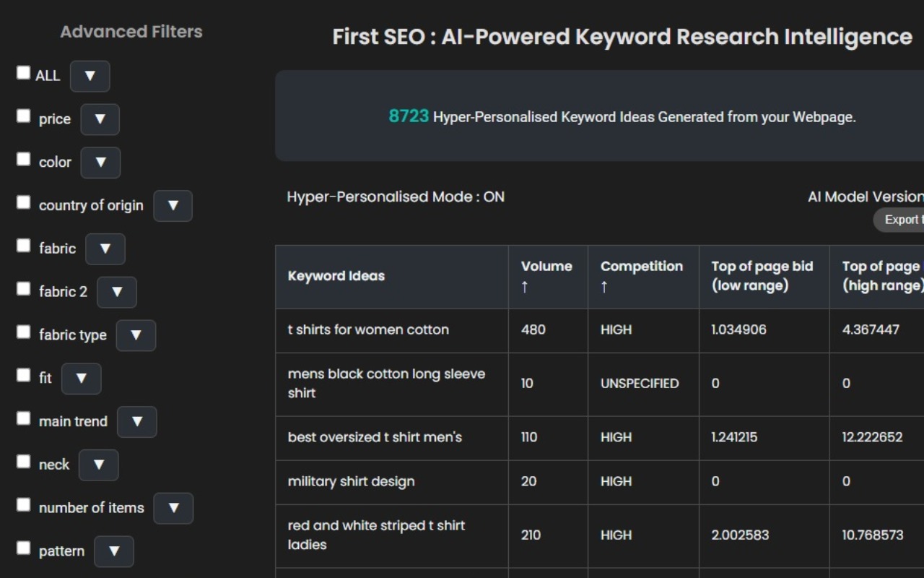Open the ALL filter dropdown arrow
Screen dimensions: 924x578
[90, 76]
